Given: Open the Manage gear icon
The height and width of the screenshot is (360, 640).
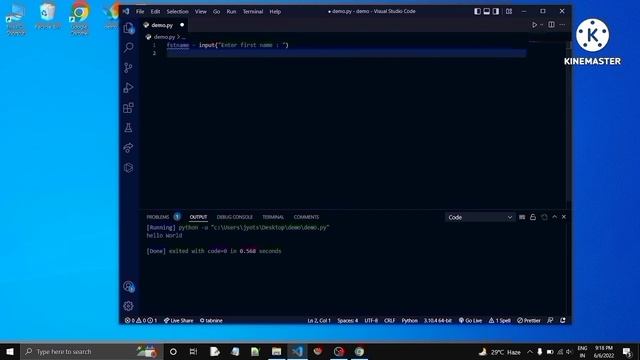Looking at the screenshot, I should point(129,306).
